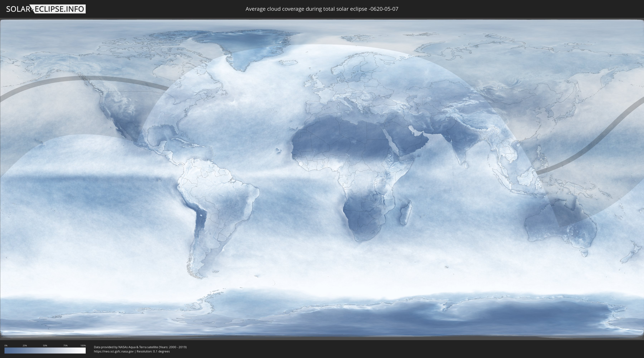The image size is (644, 358).
Task: Click the '0%' legend label
Action: (6, 345)
